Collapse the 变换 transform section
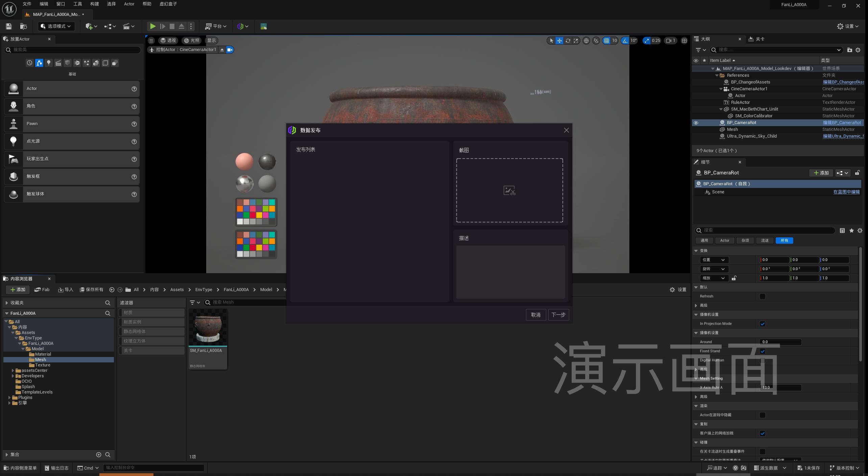 pyautogui.click(x=696, y=251)
